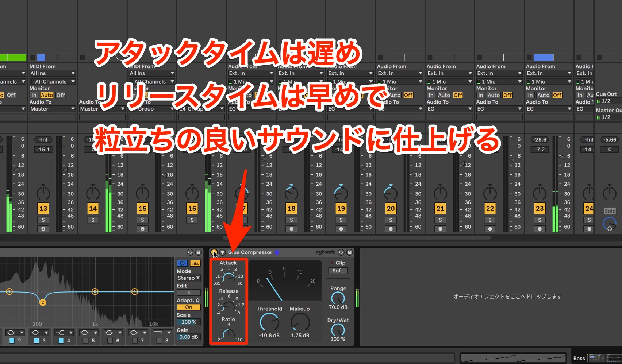The width and height of the screenshot is (622, 364).
Task: Set track 13 monitor to In
Action: click(x=34, y=95)
